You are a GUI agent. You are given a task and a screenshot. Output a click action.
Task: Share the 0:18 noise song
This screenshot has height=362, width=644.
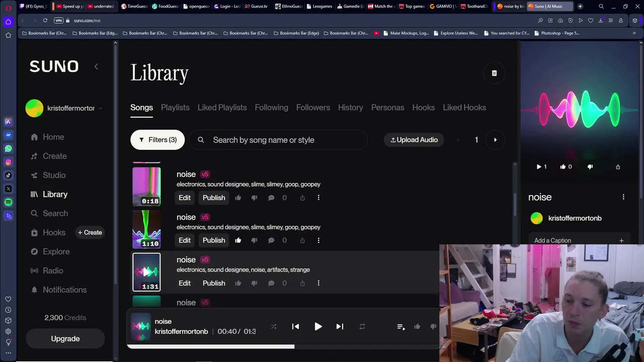pyautogui.click(x=302, y=198)
